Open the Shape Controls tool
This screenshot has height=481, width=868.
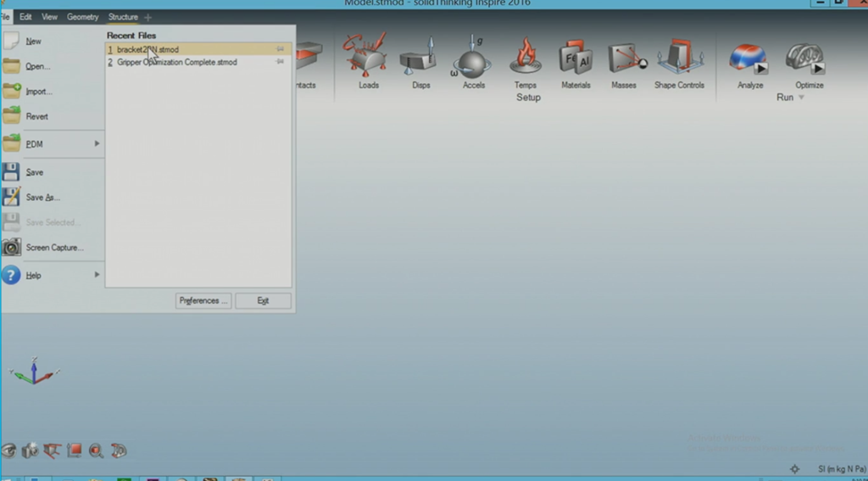[x=679, y=60]
